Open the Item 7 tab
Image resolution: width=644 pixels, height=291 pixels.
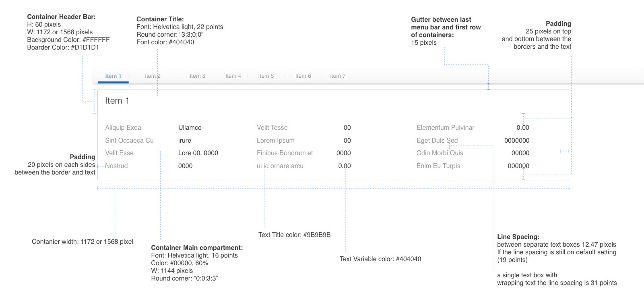click(337, 76)
